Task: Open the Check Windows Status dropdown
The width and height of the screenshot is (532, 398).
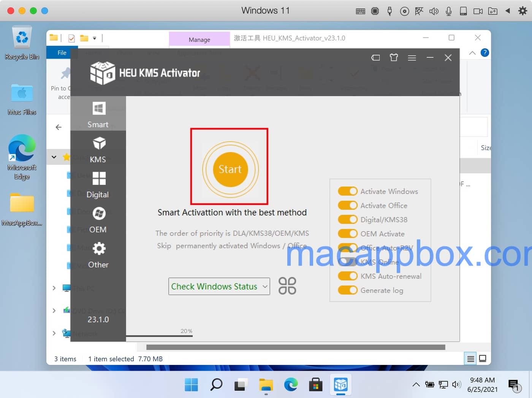Action: (219, 286)
